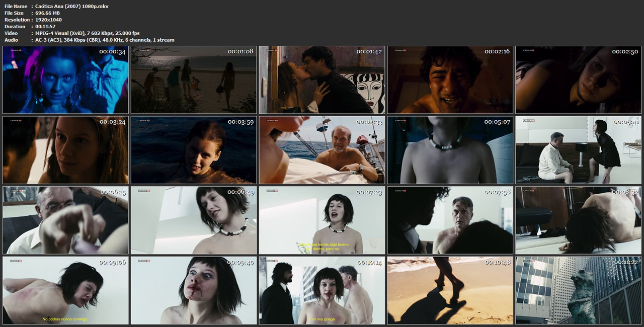Select the dark frame at 00:02:50

pyautogui.click(x=579, y=80)
